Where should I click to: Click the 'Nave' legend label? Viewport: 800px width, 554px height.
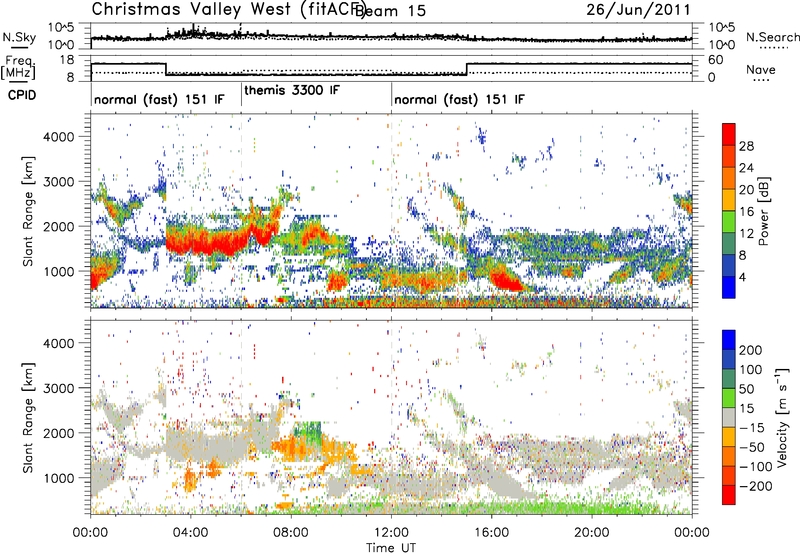point(761,69)
